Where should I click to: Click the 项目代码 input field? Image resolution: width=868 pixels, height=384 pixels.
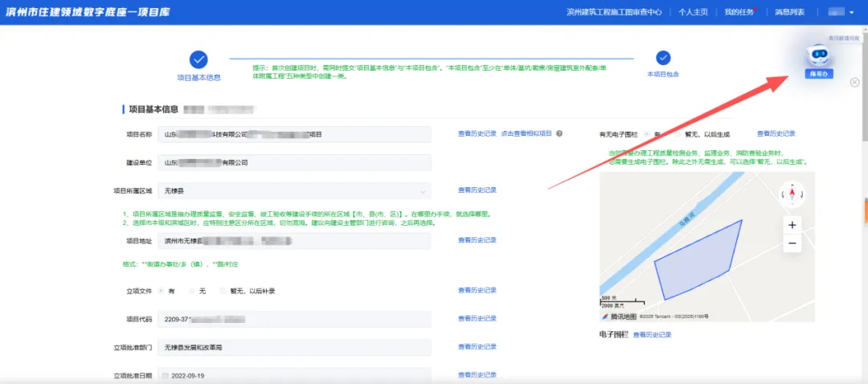294,319
